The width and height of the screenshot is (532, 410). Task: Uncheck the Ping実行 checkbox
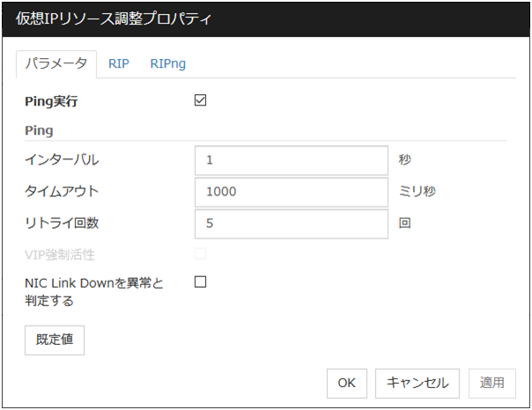coord(200,100)
